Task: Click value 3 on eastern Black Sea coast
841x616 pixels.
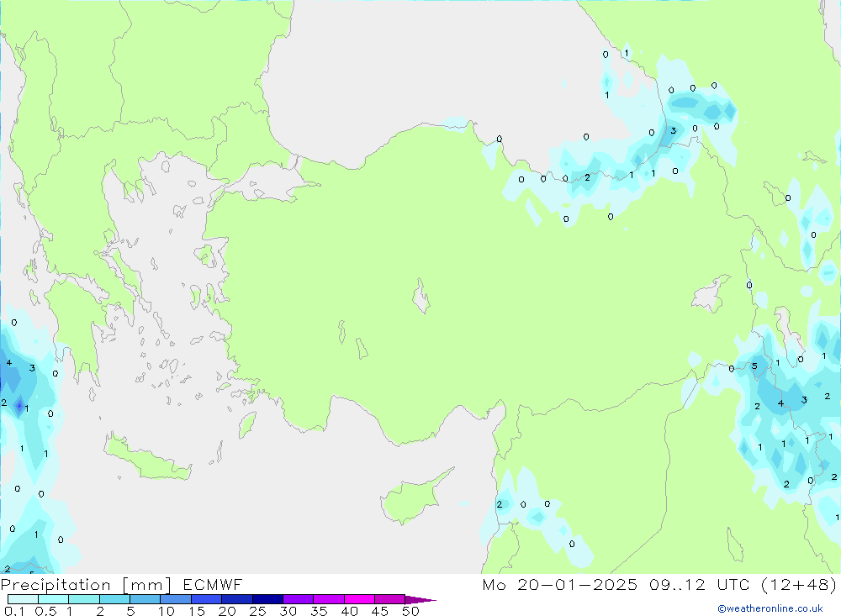Action: point(673,131)
